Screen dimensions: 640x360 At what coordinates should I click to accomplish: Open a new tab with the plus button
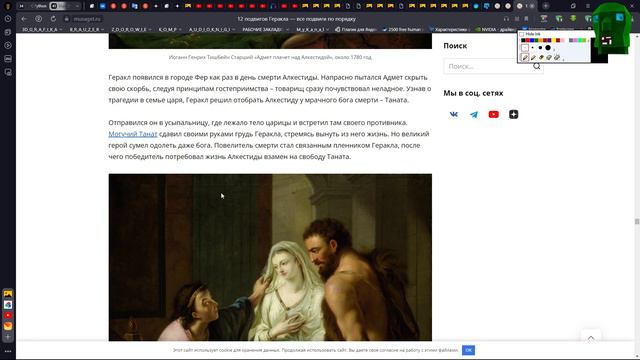545,6
